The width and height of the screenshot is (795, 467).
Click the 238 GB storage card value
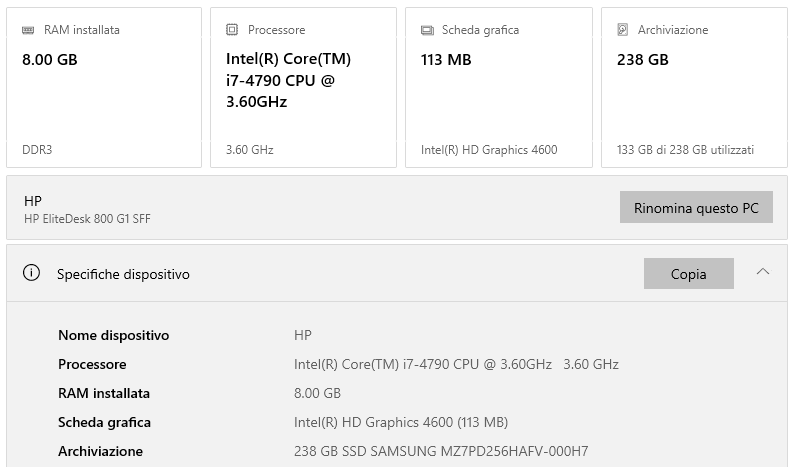coord(643,59)
